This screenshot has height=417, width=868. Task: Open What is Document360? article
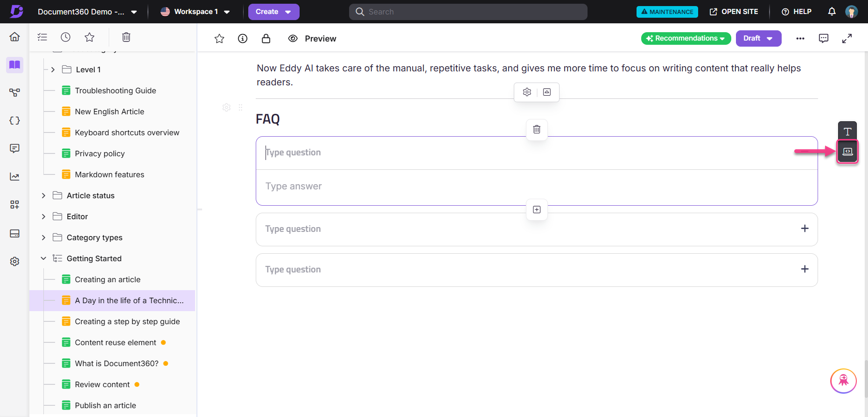[116, 363]
